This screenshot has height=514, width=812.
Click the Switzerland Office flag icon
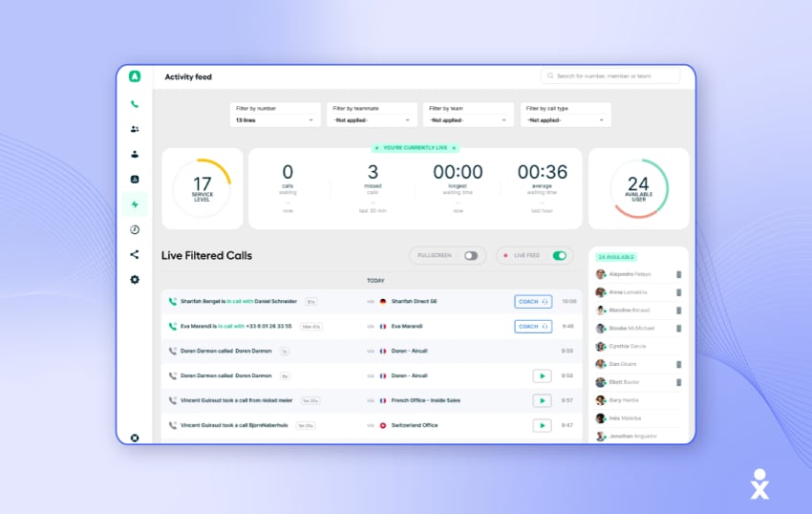383,425
